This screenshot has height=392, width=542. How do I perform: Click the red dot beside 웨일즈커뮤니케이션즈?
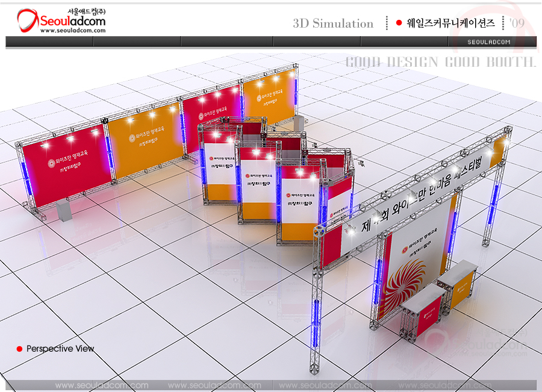tap(399, 23)
